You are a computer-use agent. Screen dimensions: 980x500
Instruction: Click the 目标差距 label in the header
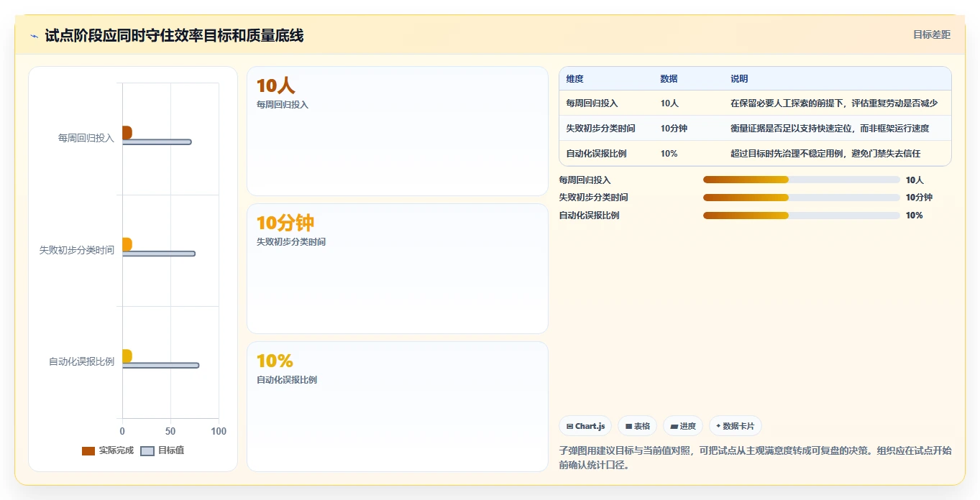pos(931,34)
